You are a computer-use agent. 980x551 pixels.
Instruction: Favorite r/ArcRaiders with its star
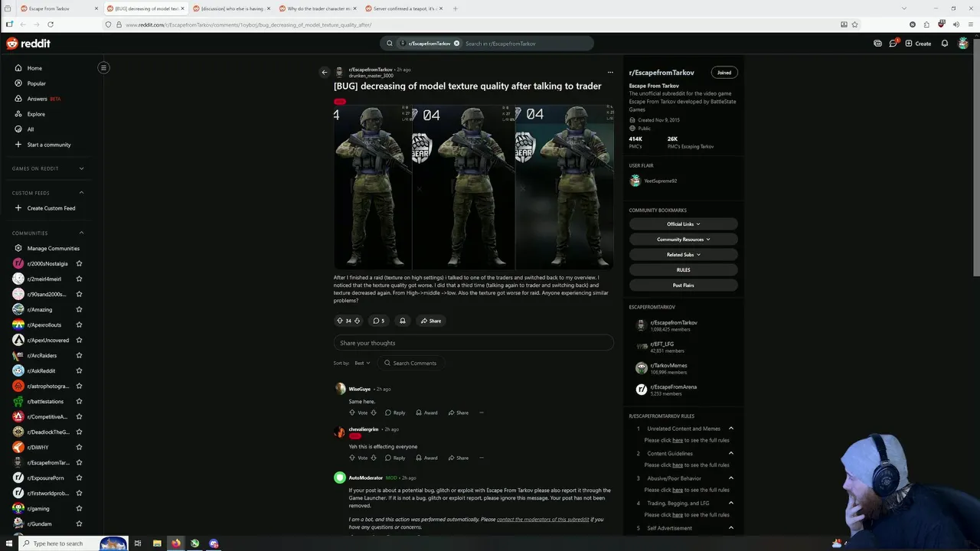tap(79, 355)
